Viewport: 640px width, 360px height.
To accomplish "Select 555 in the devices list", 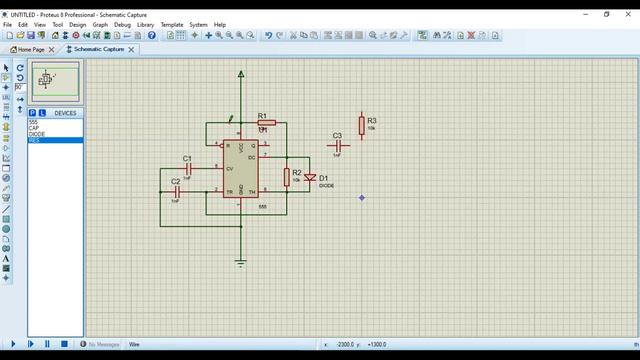I will click(55, 122).
